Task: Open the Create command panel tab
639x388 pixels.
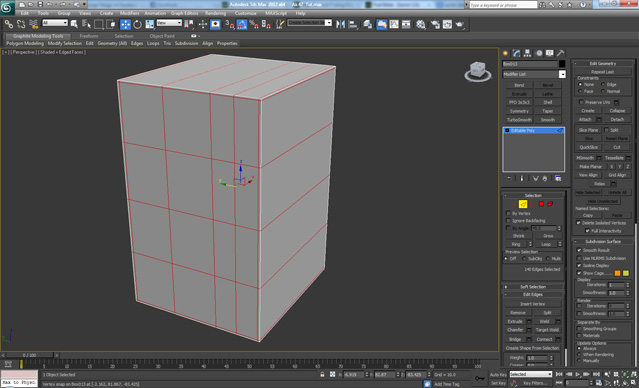Action: (505, 53)
